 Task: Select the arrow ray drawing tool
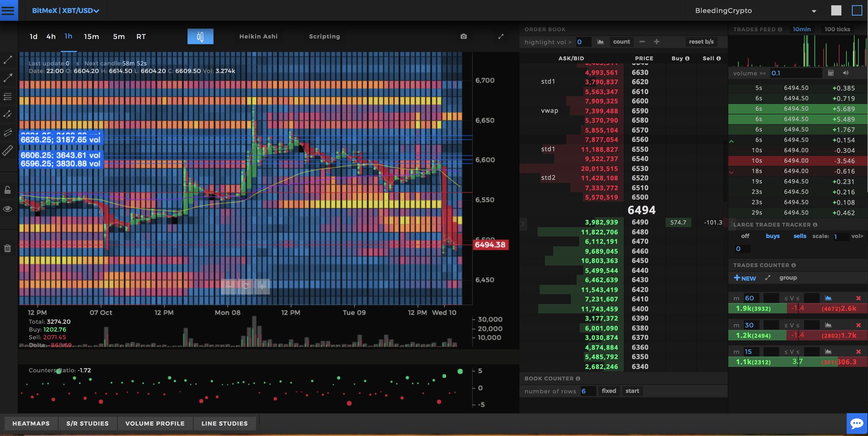pyautogui.click(x=8, y=78)
